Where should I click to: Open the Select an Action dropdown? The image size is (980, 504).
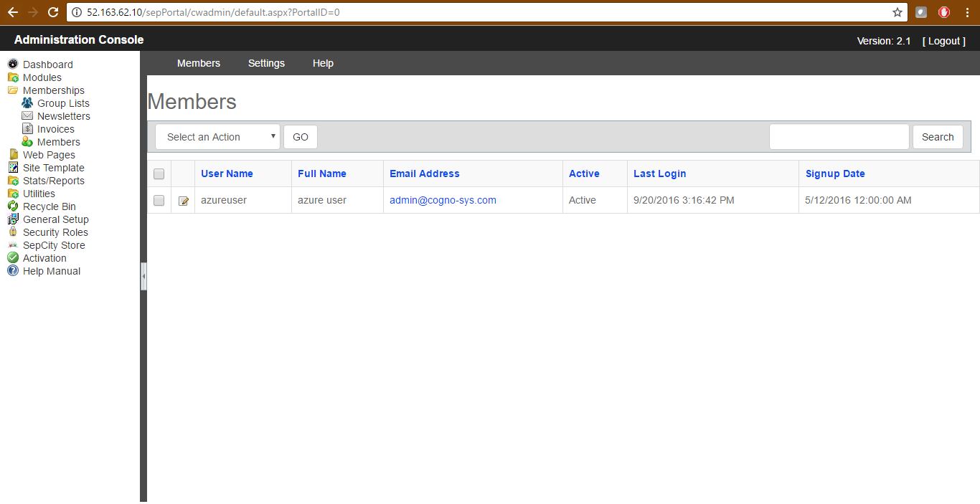point(217,137)
